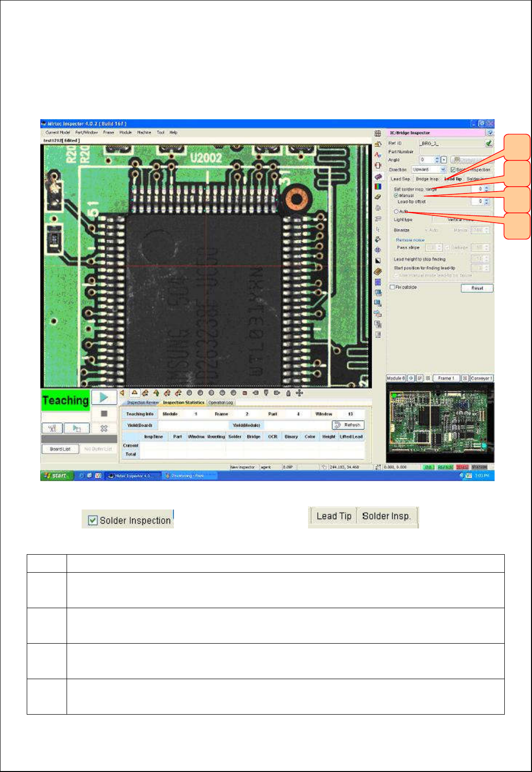This screenshot has height=772, width=532.
Task: Toggle the large Solder Inspection checkbox below screenshot
Action: coord(93,521)
